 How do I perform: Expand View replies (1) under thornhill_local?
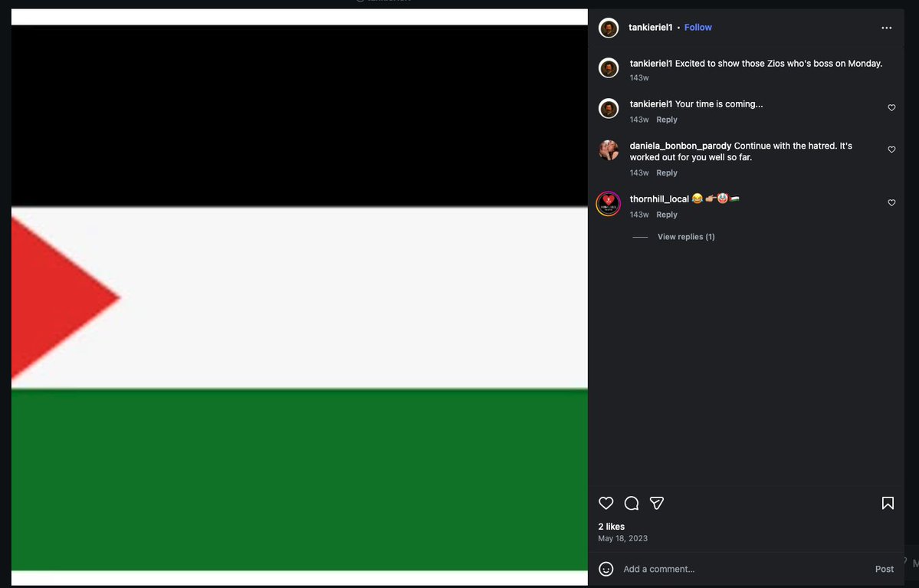[686, 237]
